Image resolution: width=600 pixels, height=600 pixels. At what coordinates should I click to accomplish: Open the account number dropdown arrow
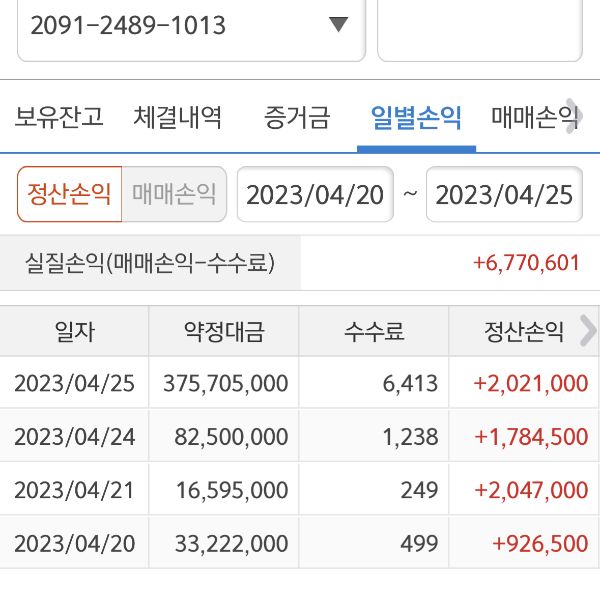tap(338, 25)
